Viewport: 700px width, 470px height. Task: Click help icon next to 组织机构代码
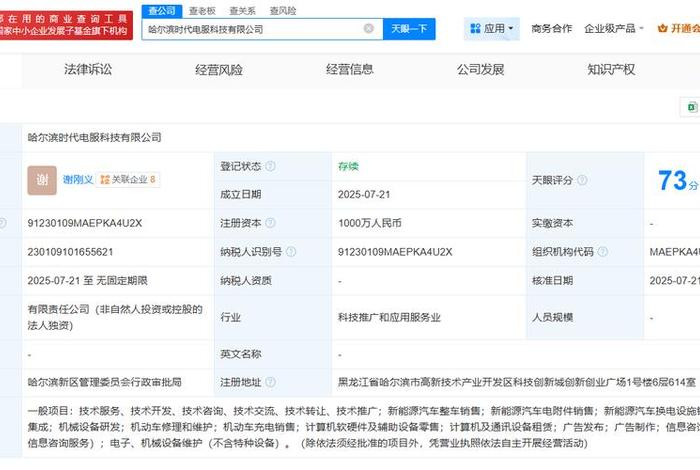click(603, 252)
